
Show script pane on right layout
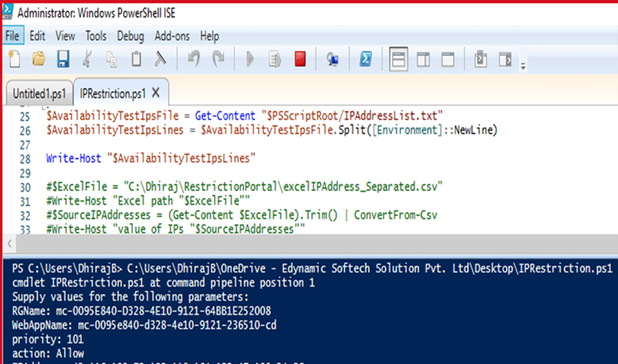pyautogui.click(x=424, y=59)
